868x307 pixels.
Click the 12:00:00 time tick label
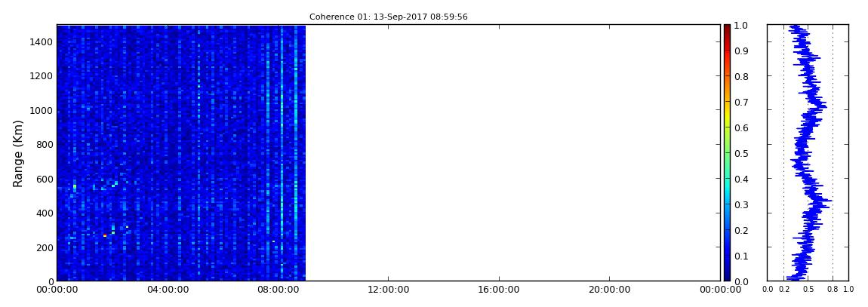click(389, 290)
